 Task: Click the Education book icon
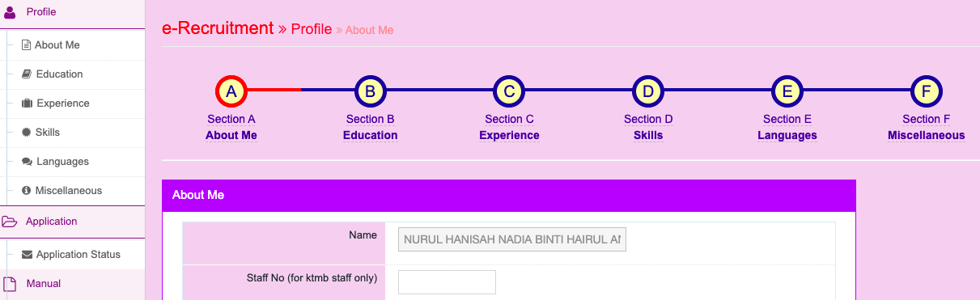(27, 74)
